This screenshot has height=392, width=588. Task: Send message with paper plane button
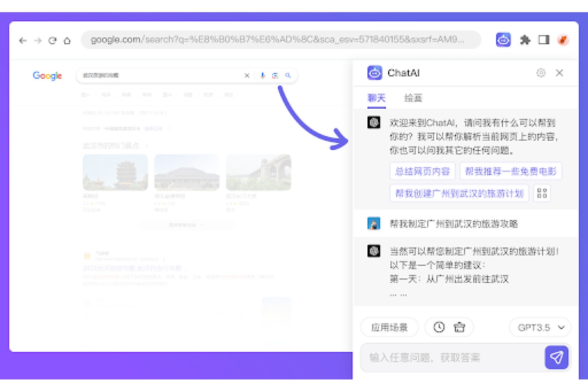click(557, 358)
